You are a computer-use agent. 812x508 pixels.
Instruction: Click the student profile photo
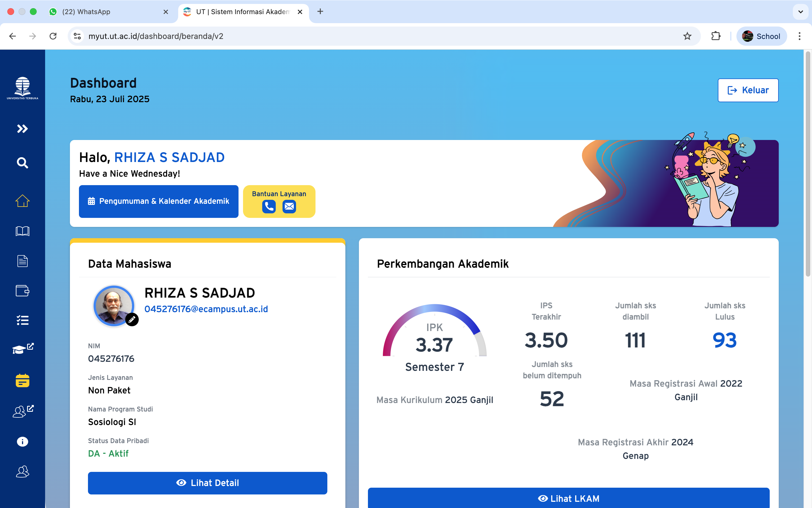tap(114, 306)
